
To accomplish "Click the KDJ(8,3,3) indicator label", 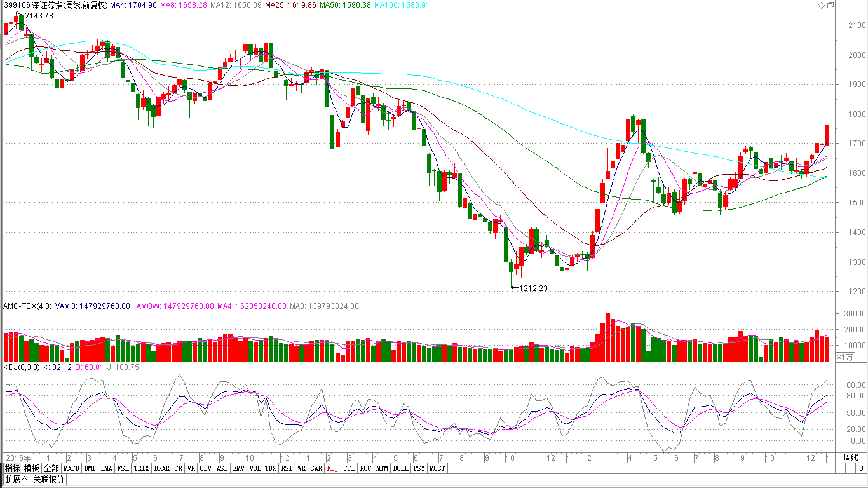I will pos(22,367).
